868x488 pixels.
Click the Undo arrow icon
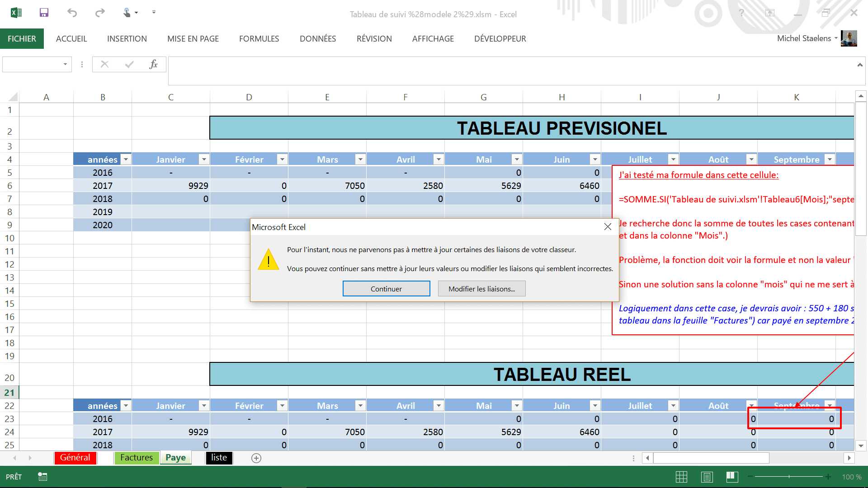click(72, 13)
